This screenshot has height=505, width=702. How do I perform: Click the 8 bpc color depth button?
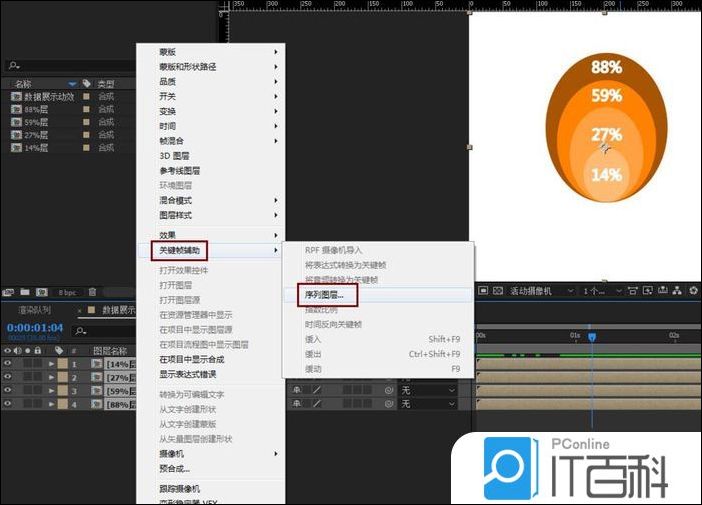click(67, 292)
